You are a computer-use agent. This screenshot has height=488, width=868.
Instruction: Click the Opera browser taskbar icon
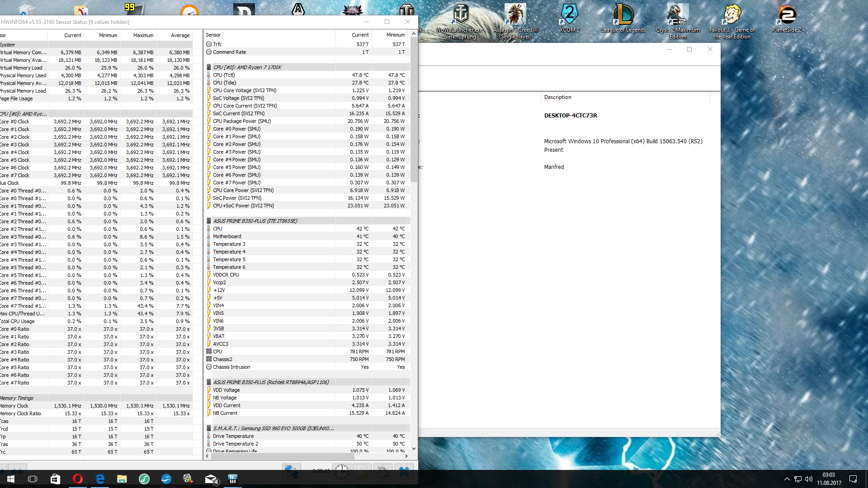click(77, 479)
